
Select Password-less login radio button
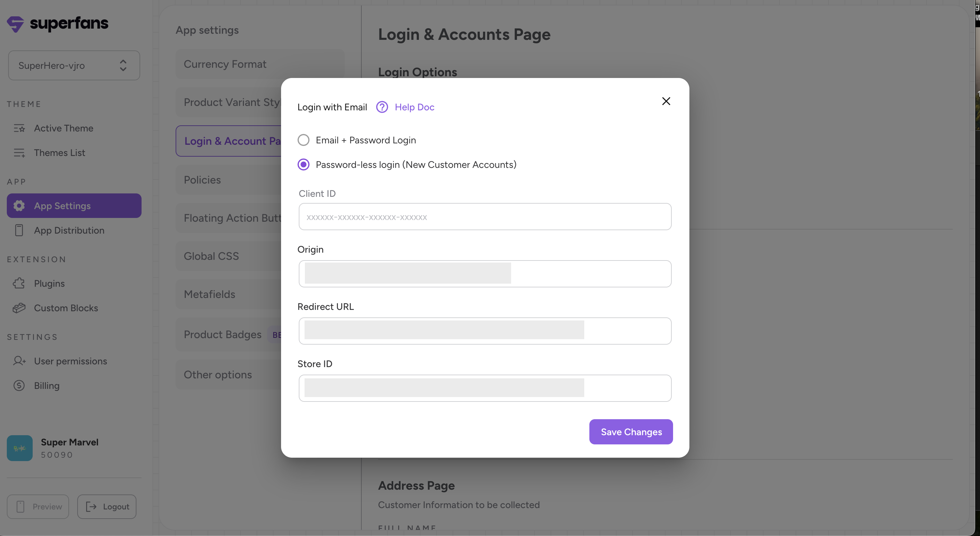(x=303, y=164)
